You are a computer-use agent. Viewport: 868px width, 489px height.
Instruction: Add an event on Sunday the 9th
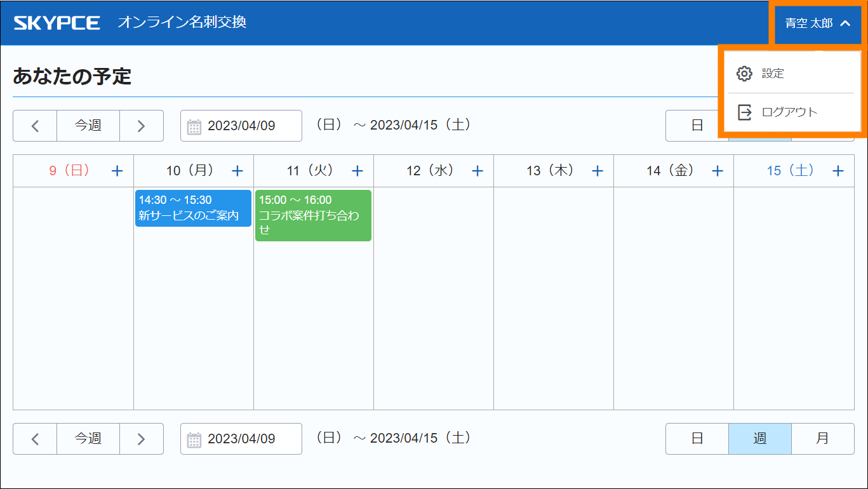[x=117, y=171]
